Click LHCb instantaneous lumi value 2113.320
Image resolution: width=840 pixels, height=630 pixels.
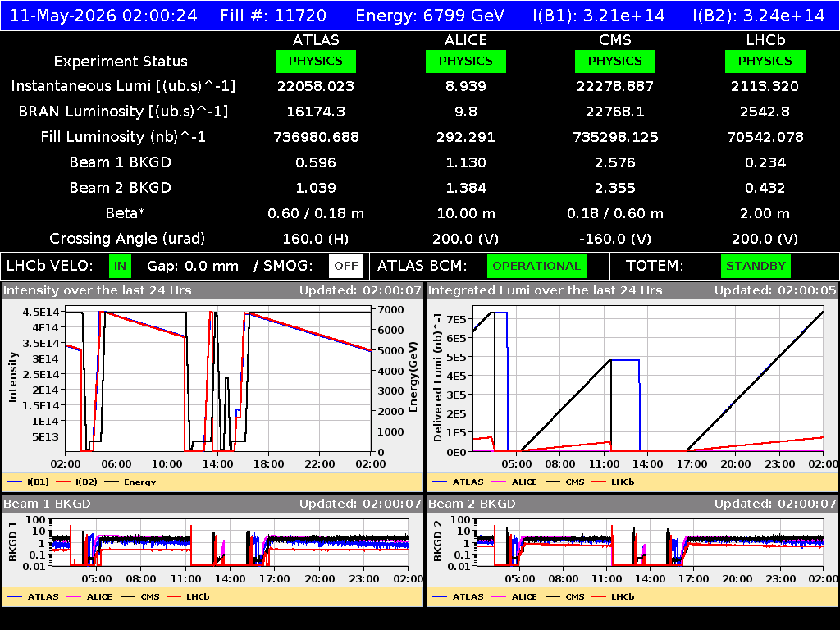click(765, 86)
